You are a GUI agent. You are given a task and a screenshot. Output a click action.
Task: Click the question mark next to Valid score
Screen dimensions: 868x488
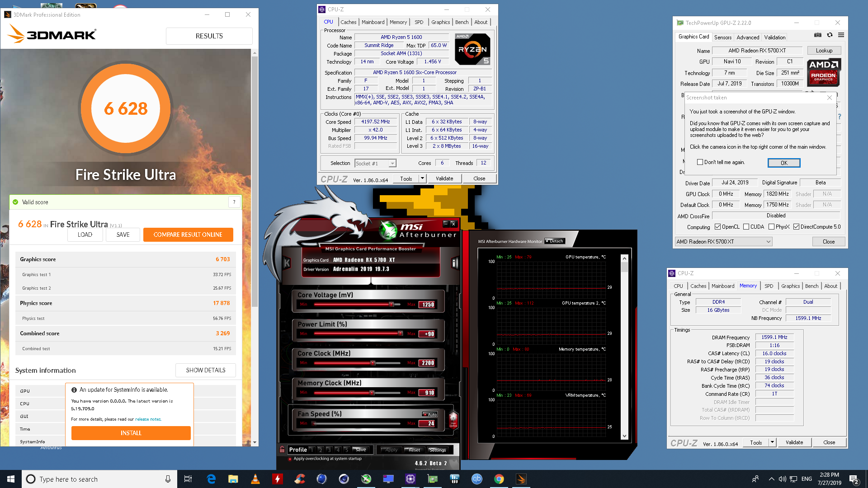point(234,202)
